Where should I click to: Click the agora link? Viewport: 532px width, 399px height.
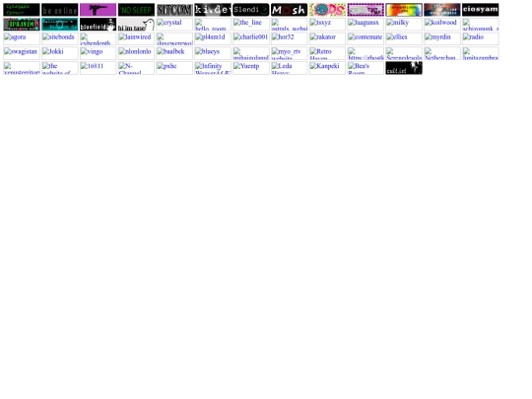[x=22, y=39]
